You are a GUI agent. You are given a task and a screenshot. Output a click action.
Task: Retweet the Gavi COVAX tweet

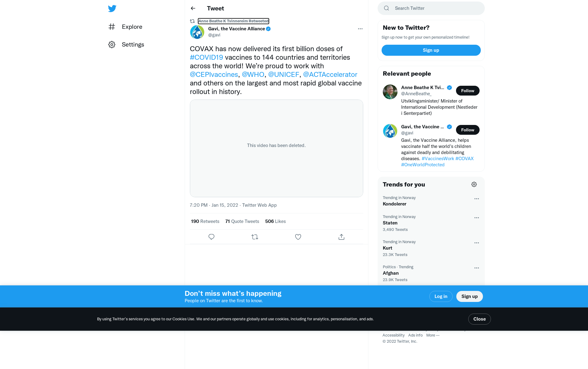[x=255, y=237]
